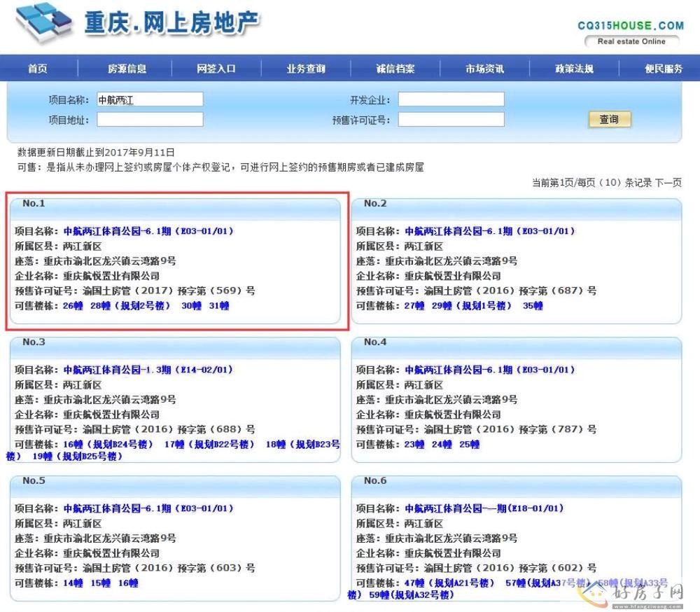The height and width of the screenshot is (612, 700).
Task: Select 业务查询 in the navigation bar
Action: (x=306, y=69)
